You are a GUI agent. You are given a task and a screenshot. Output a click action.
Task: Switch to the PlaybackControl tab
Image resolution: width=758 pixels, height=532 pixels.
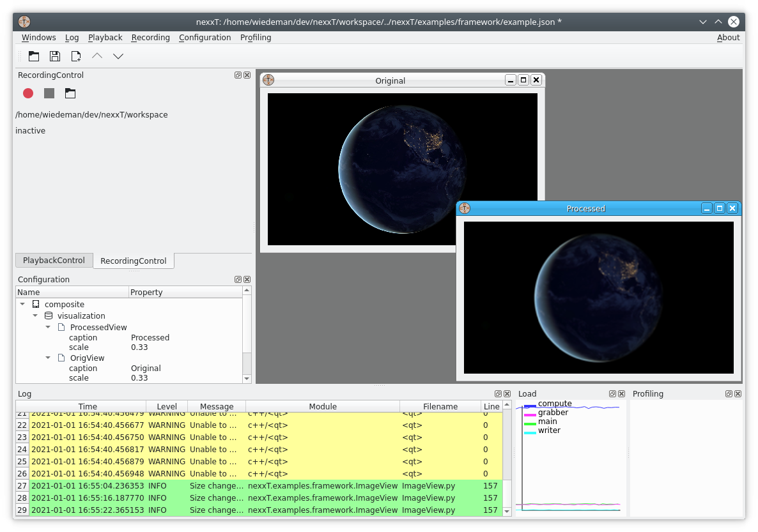point(54,260)
